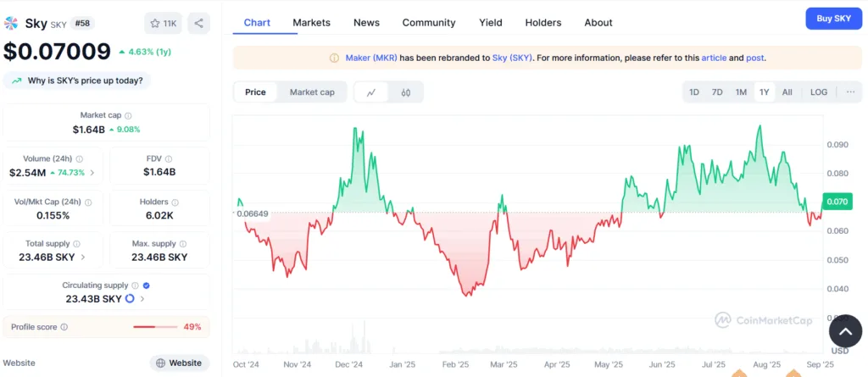Screen dimensions: 868x377
Task: Switch to candlestick chart view
Action: click(x=406, y=92)
